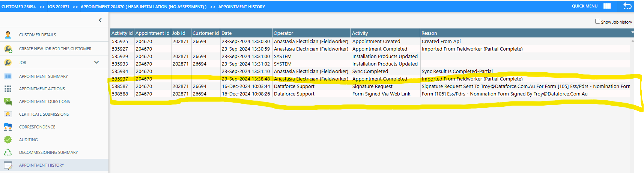Click the Appointment Summary icon
This screenshot has width=644, height=173.
8,76
